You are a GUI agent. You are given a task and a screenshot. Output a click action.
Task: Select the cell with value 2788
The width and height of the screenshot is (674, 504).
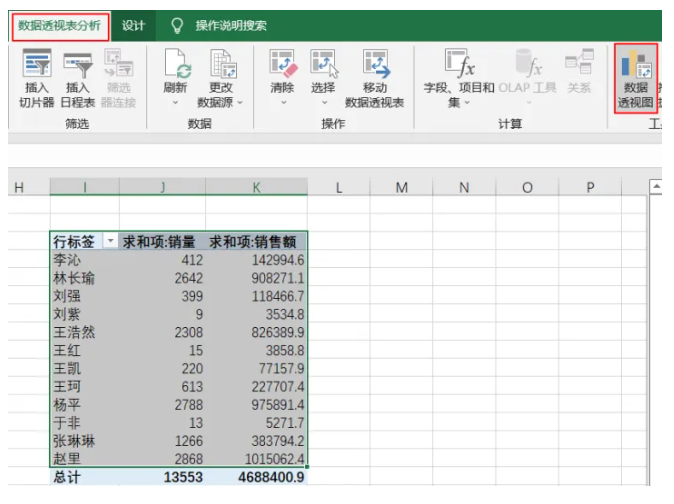coord(162,404)
